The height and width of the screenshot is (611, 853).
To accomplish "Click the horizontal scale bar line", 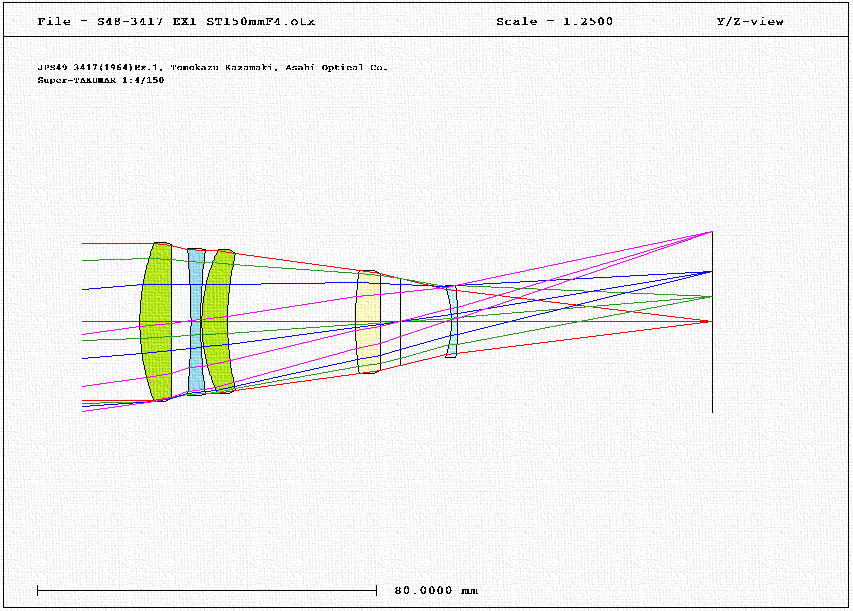I will pos(207,590).
